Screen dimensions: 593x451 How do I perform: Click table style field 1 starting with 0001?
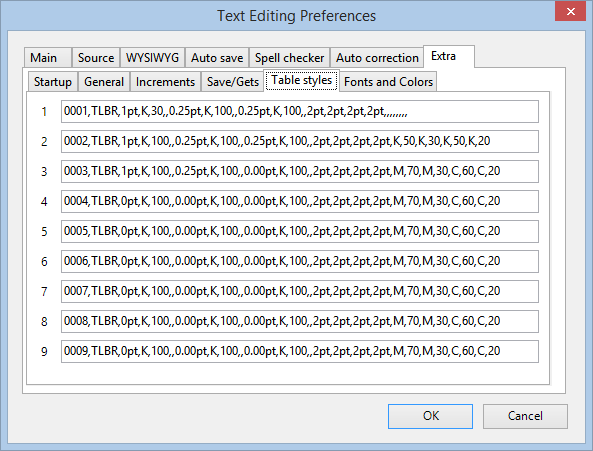(300, 112)
